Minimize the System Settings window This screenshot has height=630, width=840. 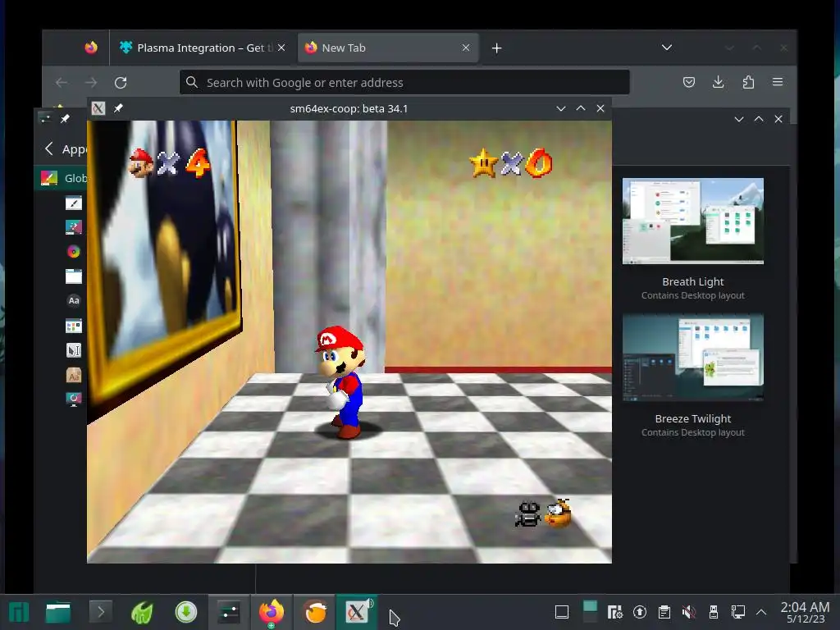pos(739,119)
